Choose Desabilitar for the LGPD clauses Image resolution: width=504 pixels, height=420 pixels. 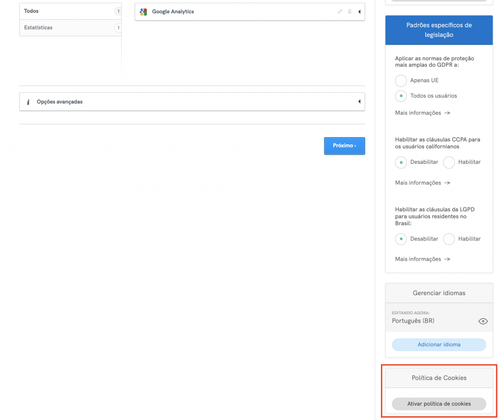click(x=401, y=239)
